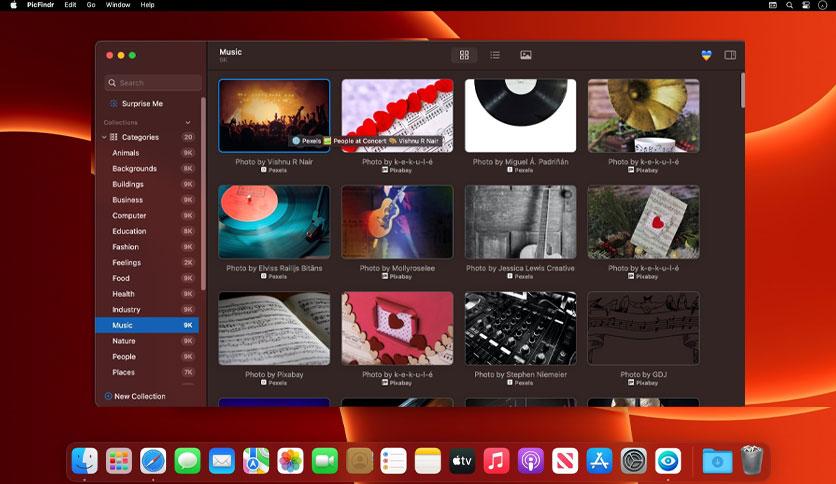The width and height of the screenshot is (836, 484).
Task: Switch to list view icon
Action: pyautogui.click(x=495, y=55)
